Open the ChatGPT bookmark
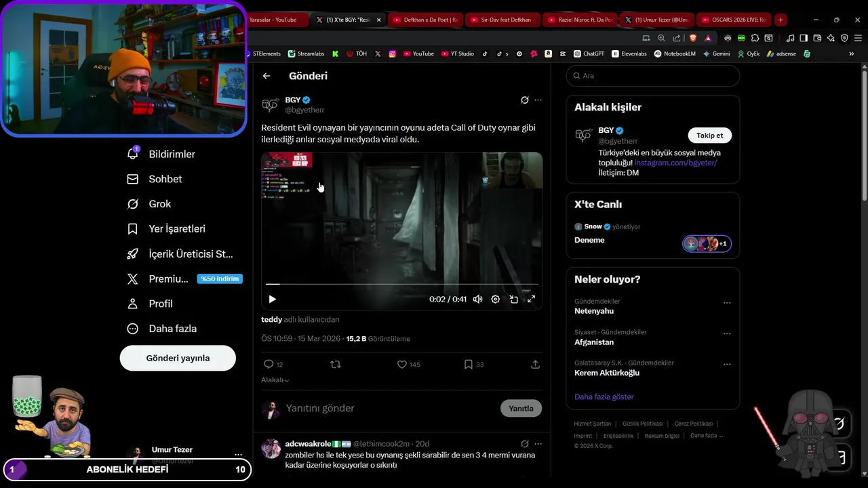Viewport: 868px width, 488px height. pyautogui.click(x=589, y=54)
